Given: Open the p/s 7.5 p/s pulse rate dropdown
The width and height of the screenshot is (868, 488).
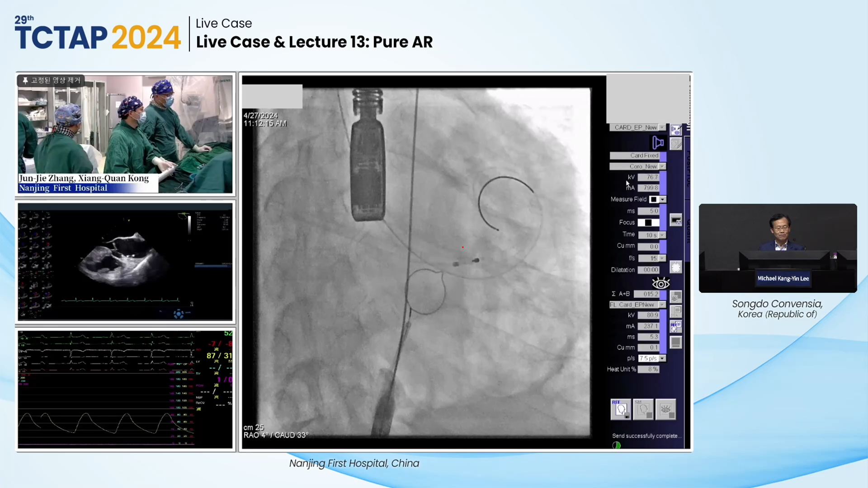Looking at the screenshot, I should (x=662, y=358).
